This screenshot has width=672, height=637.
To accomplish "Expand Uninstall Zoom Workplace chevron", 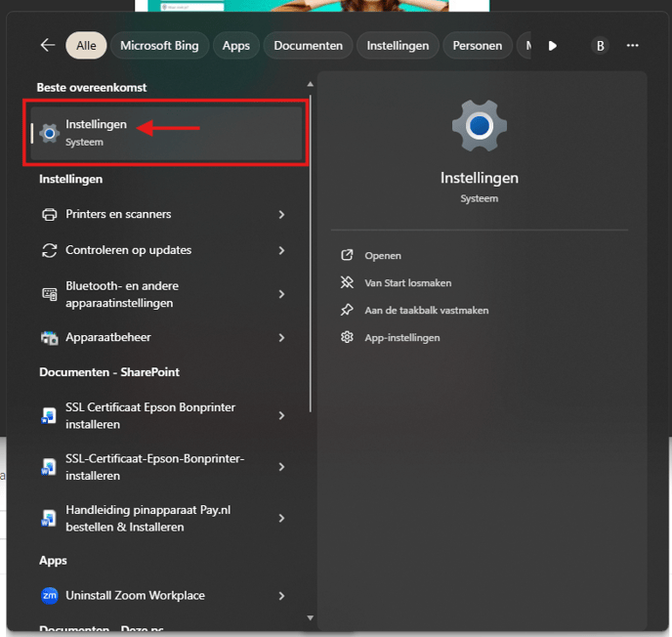I will coord(281,596).
